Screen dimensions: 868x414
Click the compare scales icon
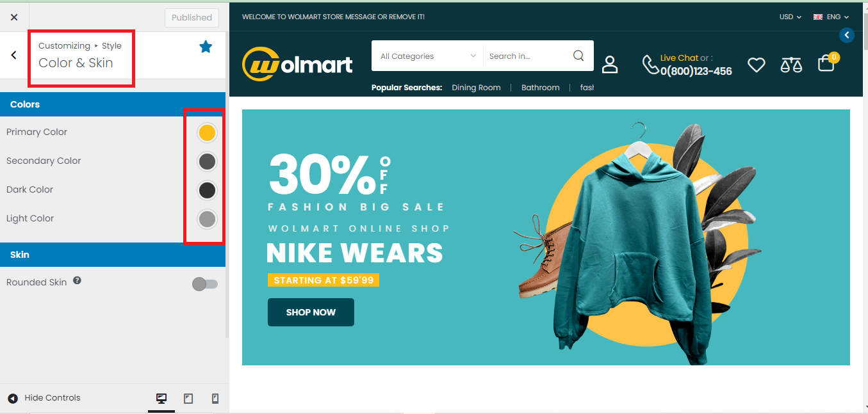(791, 64)
